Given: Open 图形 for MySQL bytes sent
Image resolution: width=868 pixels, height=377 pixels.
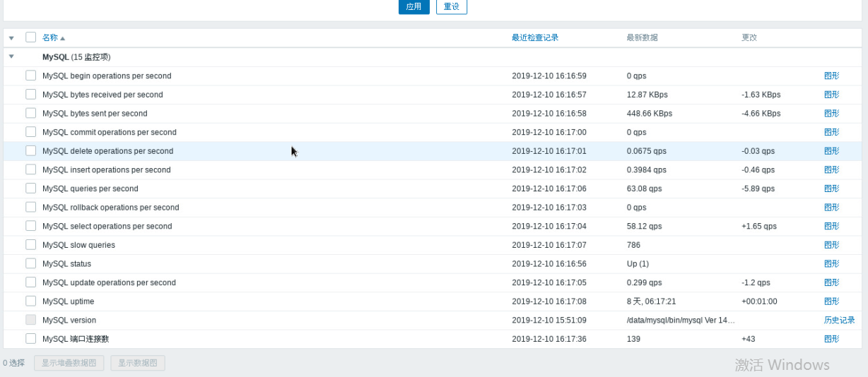Looking at the screenshot, I should pyautogui.click(x=831, y=113).
